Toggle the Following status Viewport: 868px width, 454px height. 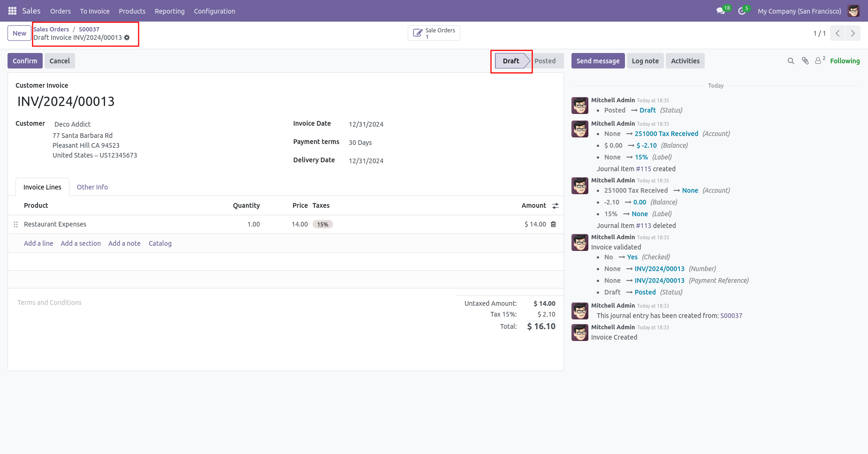(845, 61)
